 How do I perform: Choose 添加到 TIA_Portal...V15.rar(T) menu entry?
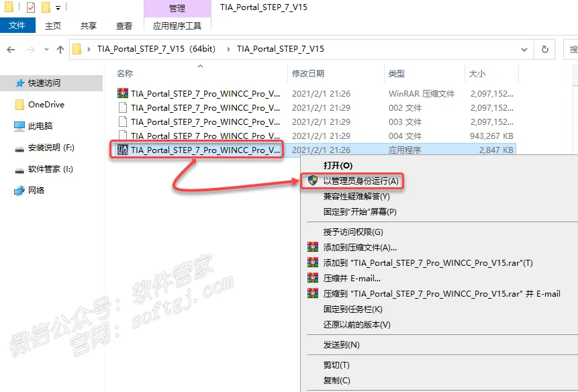pyautogui.click(x=428, y=262)
